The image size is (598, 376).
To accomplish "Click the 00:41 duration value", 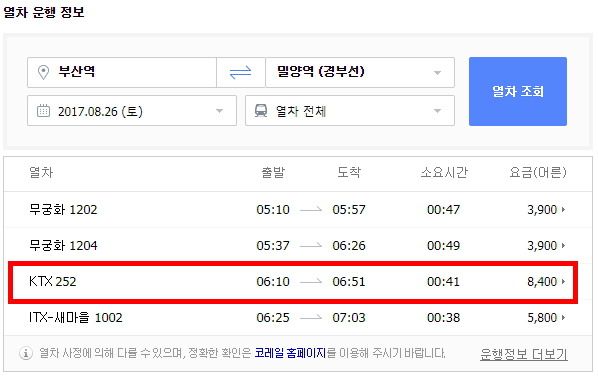I will click(x=444, y=281).
